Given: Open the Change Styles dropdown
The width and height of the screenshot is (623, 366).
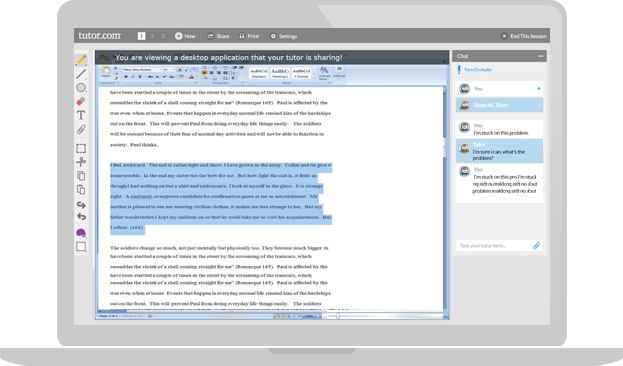Looking at the screenshot, I should pos(324,73).
